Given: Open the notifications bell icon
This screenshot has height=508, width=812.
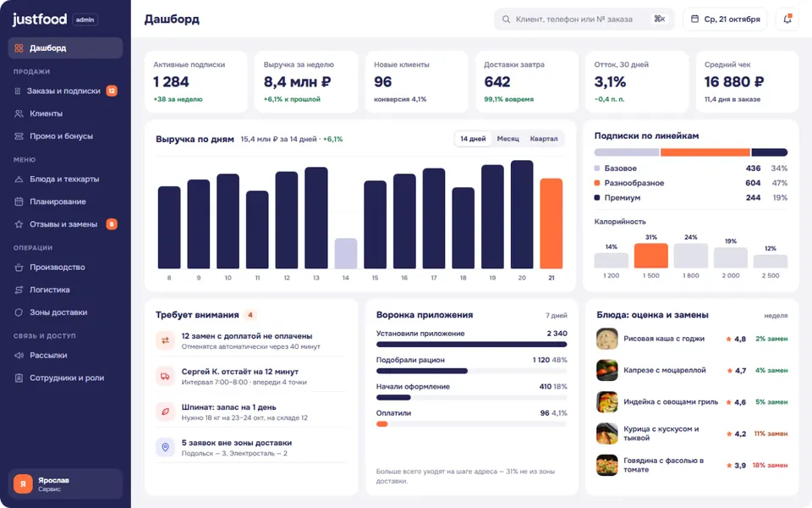Looking at the screenshot, I should (x=787, y=19).
